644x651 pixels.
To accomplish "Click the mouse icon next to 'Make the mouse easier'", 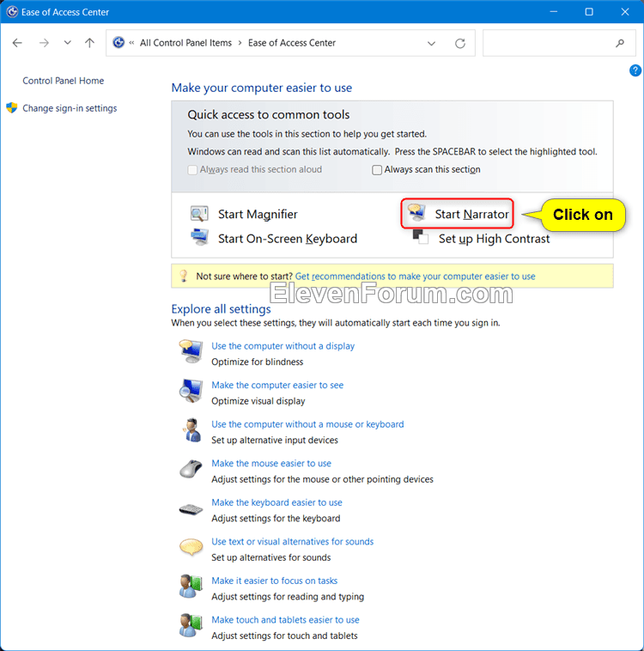I will click(191, 469).
